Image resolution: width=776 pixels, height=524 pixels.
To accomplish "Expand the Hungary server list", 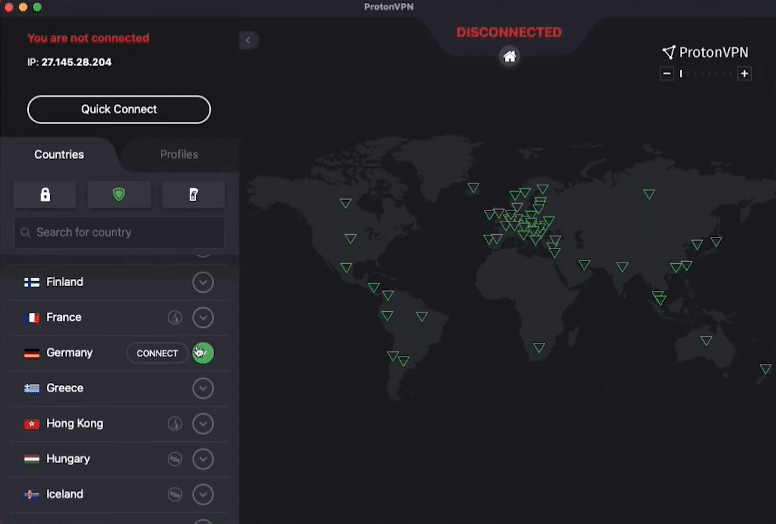I will click(x=203, y=459).
